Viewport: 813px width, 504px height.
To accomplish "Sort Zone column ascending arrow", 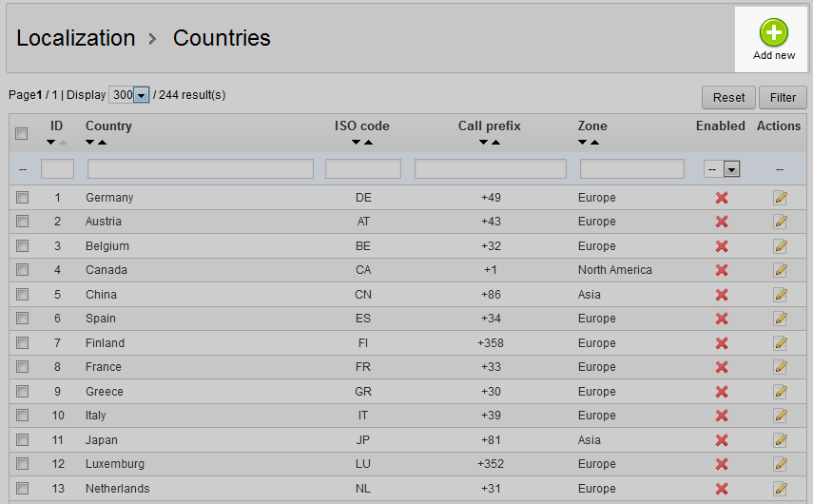I will (x=594, y=143).
